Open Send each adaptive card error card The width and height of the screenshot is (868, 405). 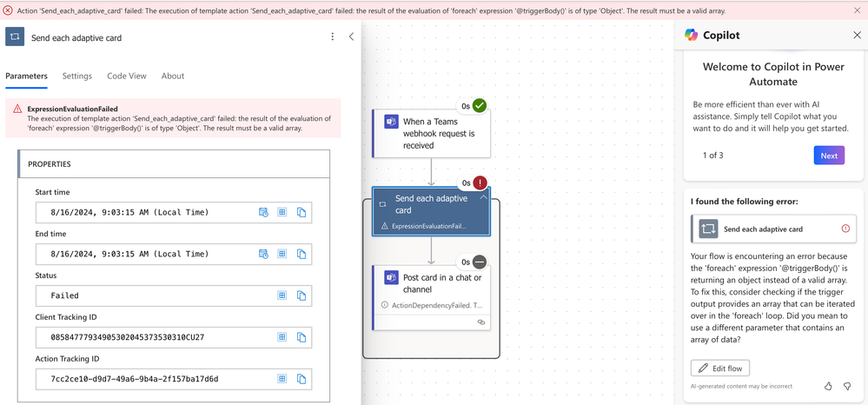click(773, 229)
